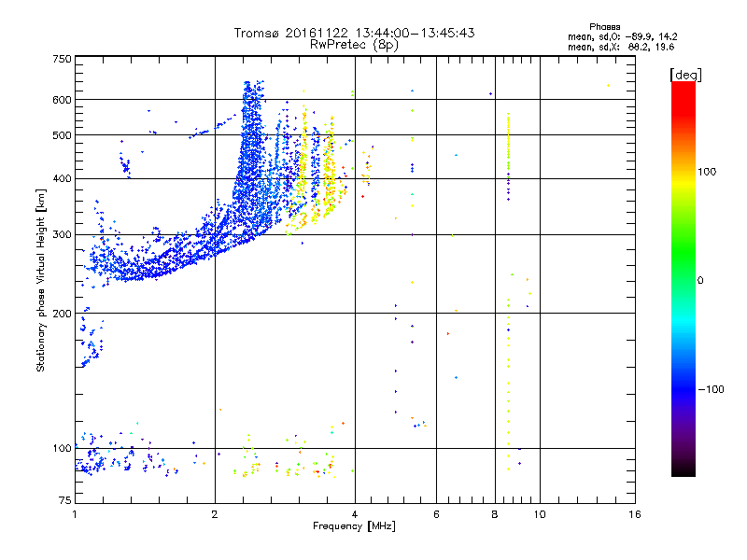Image resolution: width=747 pixels, height=560 pixels.
Task: Click the "Stationary phase Virtual Height [km]" axis label
Action: 41,281
